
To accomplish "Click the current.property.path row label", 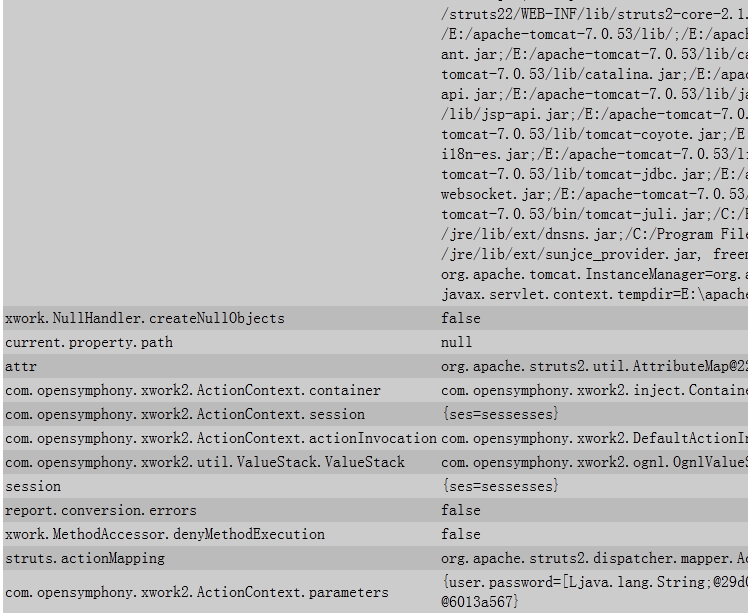I will tap(89, 342).
